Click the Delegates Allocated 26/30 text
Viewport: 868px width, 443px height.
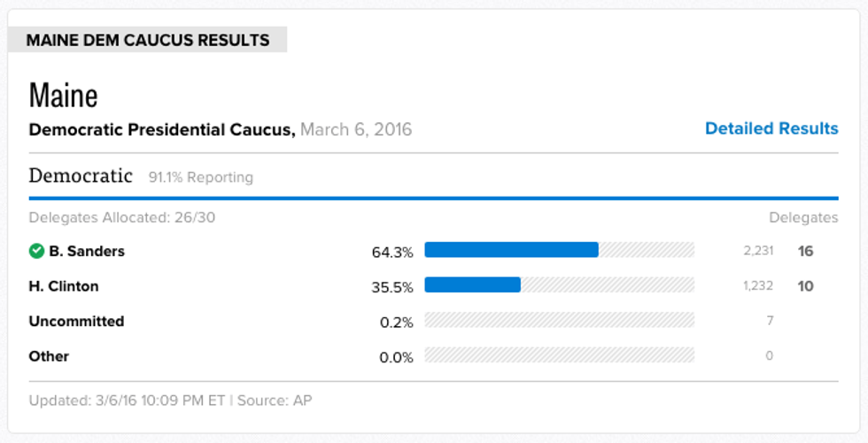tap(122, 217)
